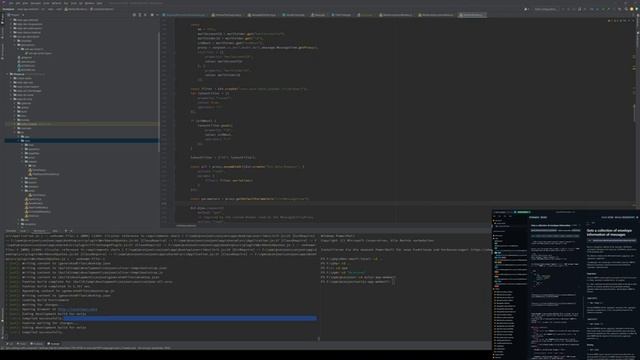Open the run configuration dropdown in the top toolbar
Image resolution: width=640 pixels, height=360 pixels.
pyautogui.click(x=545, y=9)
